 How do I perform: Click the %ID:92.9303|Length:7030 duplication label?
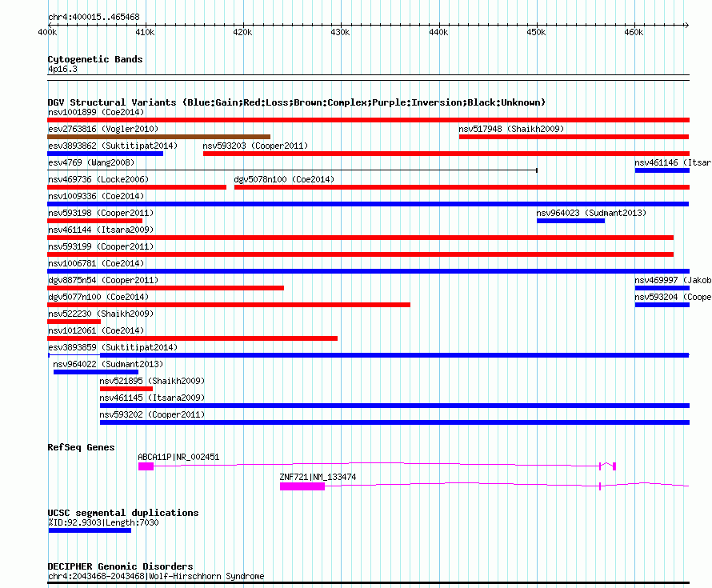(x=103, y=522)
